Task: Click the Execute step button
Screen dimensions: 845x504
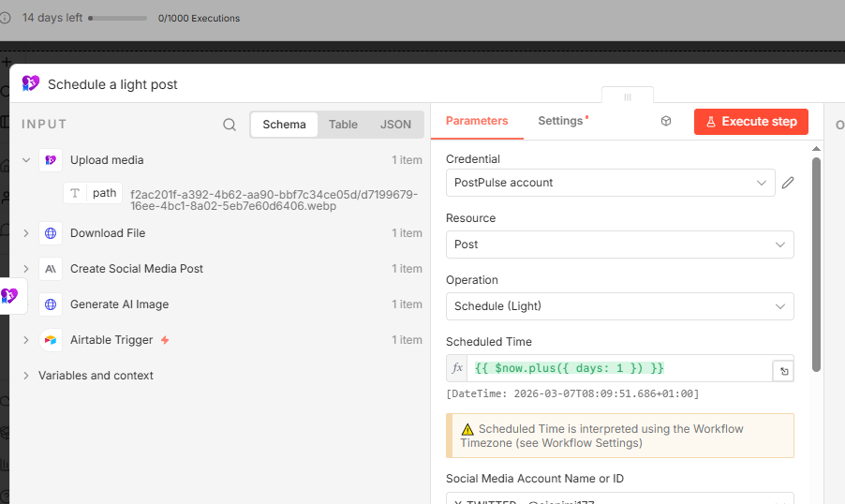Action: click(750, 122)
